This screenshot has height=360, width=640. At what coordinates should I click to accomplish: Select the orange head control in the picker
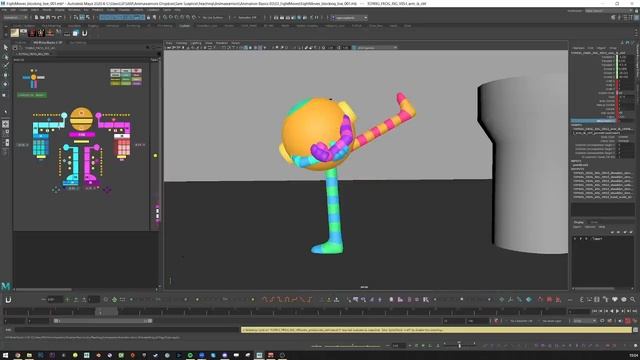pyautogui.click(x=81, y=119)
